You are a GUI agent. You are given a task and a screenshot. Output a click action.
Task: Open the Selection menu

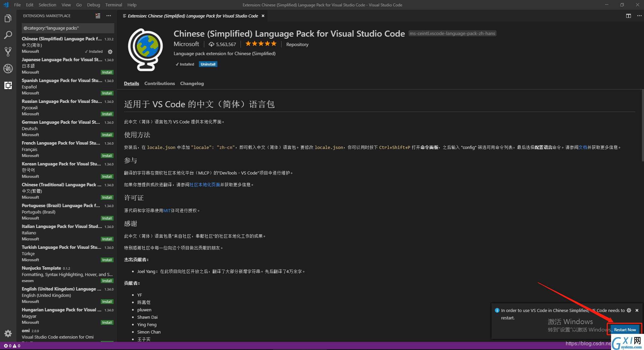(x=47, y=5)
